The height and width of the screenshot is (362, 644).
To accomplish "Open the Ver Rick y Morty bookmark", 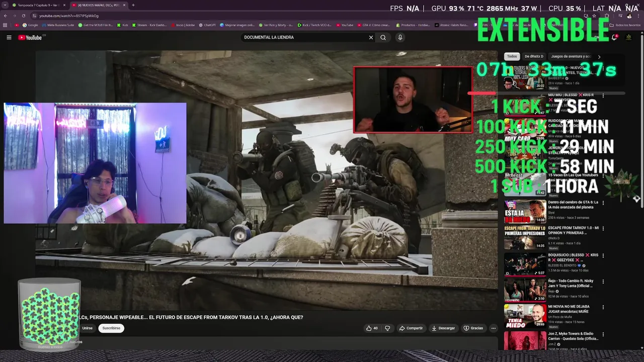I will point(276,25).
